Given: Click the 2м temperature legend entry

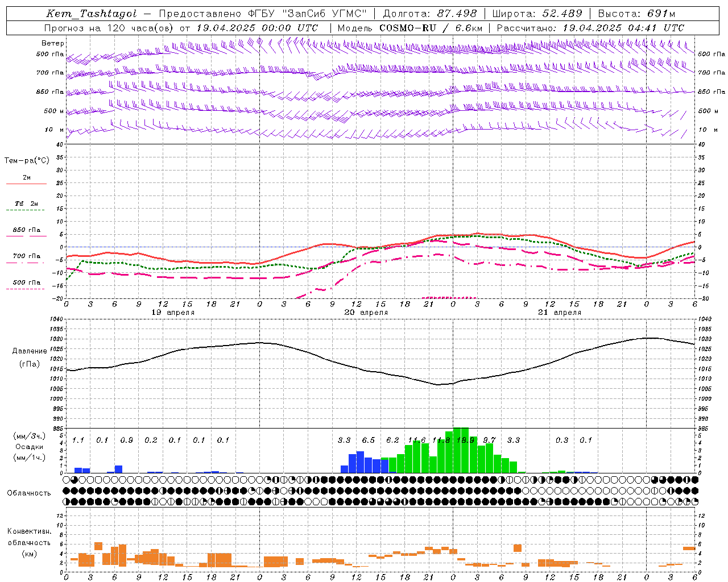Looking at the screenshot, I should 27,178.
